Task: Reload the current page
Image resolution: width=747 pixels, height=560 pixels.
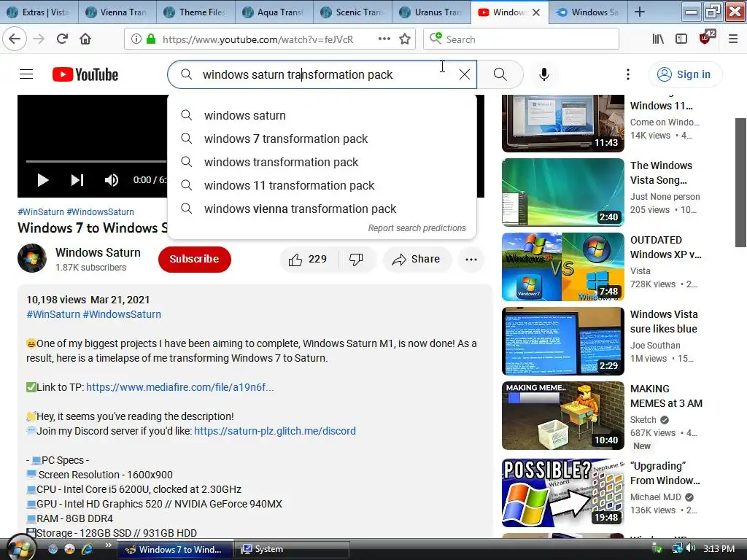Action: click(x=62, y=39)
